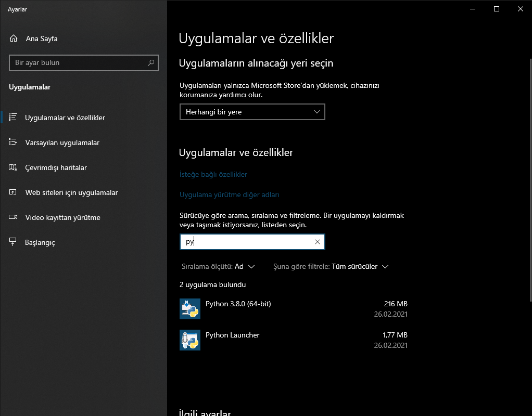The width and height of the screenshot is (532, 416).
Task: Click the 1,77 MB size value
Action: coord(395,335)
